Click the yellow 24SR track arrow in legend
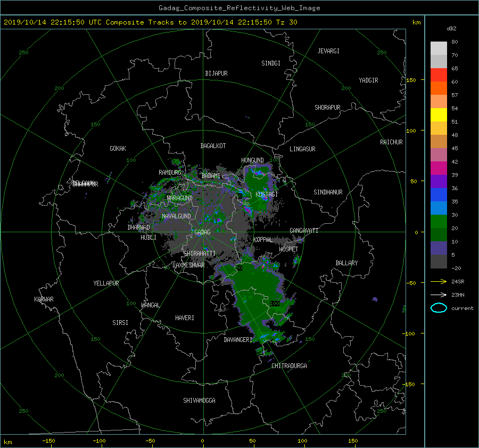 pyautogui.click(x=439, y=281)
